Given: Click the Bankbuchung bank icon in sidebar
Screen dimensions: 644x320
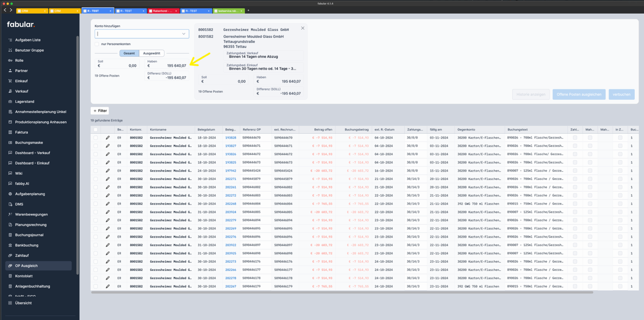Looking at the screenshot, I should point(10,245).
